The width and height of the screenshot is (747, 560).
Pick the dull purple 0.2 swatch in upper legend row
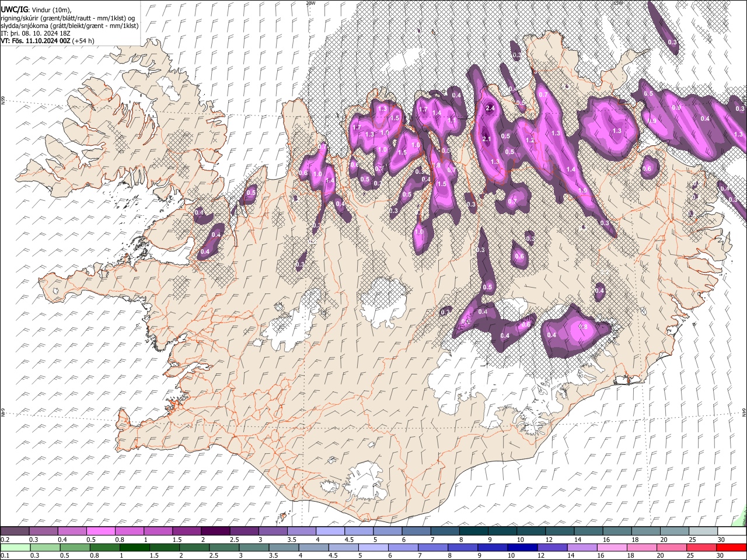tap(15, 531)
